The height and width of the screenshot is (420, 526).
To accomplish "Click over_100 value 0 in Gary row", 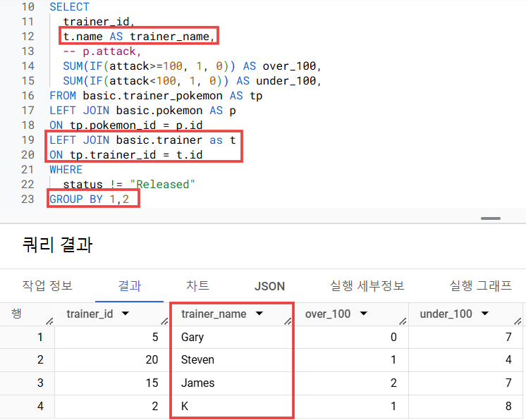I will coord(393,337).
